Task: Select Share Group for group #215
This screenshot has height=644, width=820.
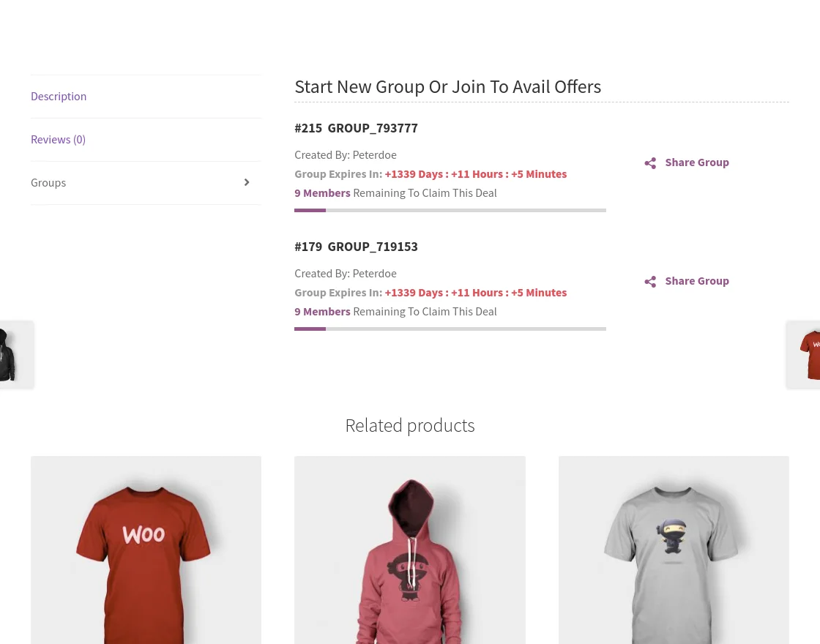Action: click(x=696, y=162)
